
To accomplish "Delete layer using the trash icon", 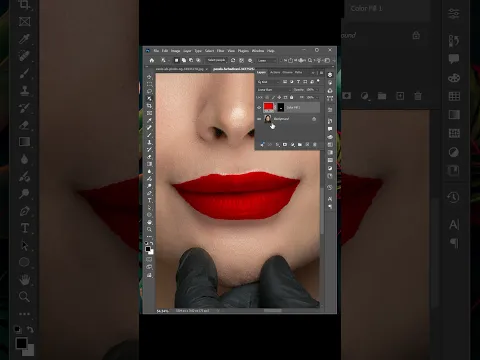I will 315,145.
